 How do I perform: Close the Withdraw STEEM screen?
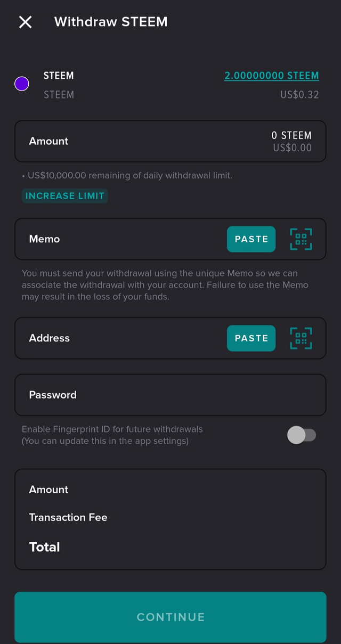tap(25, 22)
